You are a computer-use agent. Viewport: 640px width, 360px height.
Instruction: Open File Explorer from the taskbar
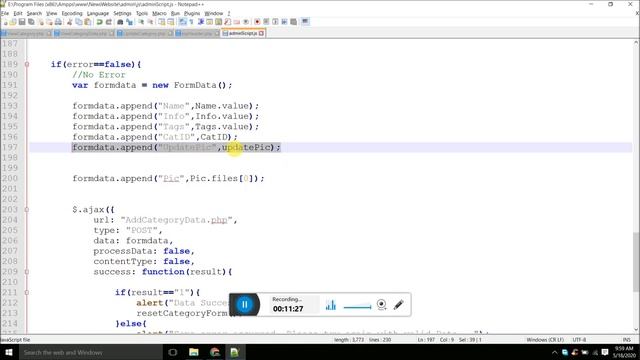(x=194, y=352)
